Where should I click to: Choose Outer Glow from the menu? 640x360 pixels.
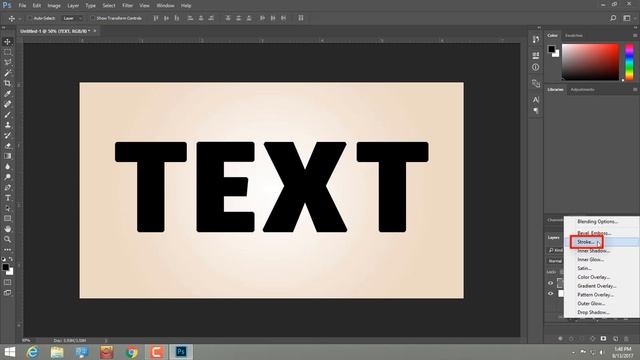[x=602, y=303]
